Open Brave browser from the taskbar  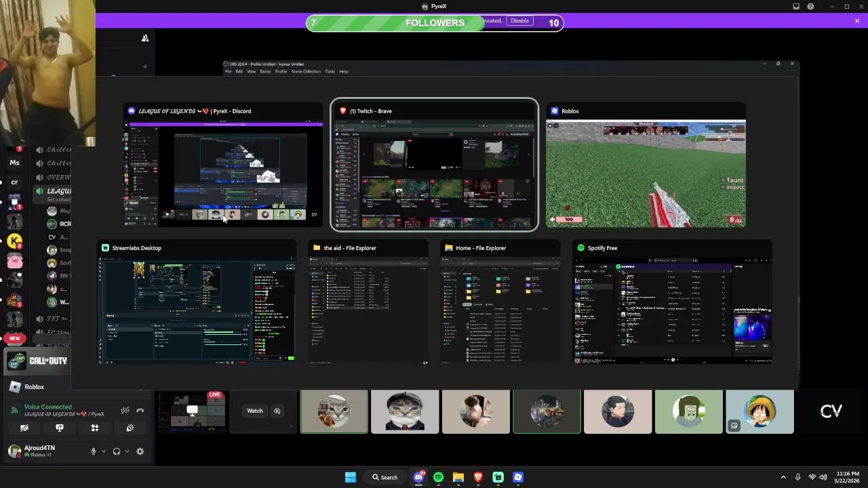(x=478, y=477)
